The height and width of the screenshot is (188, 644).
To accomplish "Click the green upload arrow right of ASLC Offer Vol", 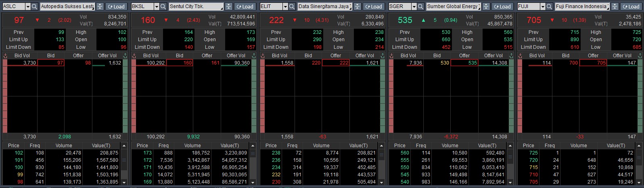I will [x=125, y=56].
